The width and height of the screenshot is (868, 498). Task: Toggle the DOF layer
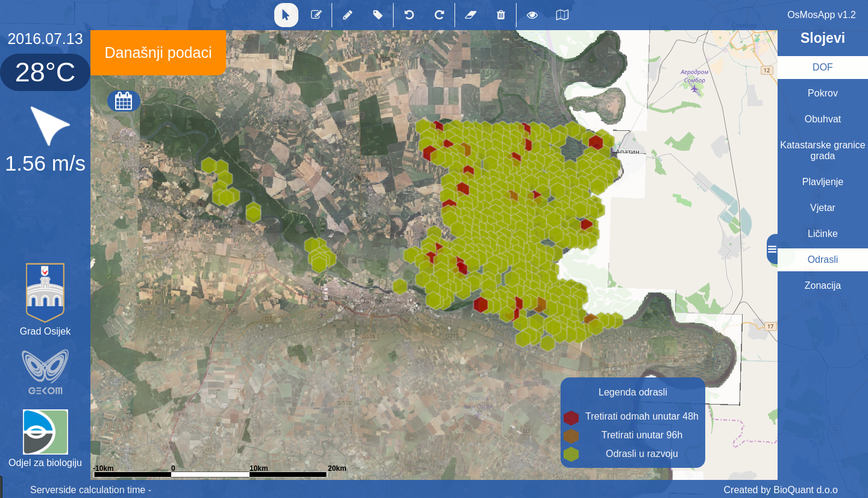(x=822, y=68)
